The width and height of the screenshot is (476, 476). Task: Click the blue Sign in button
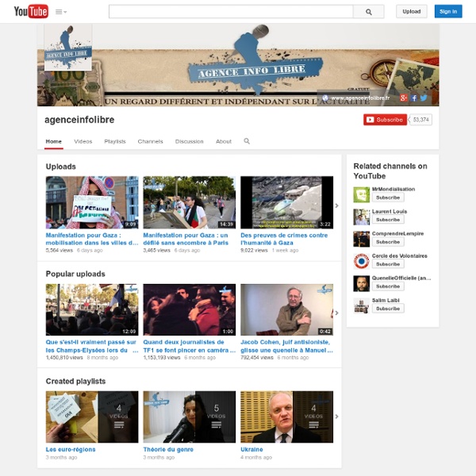[x=448, y=12]
